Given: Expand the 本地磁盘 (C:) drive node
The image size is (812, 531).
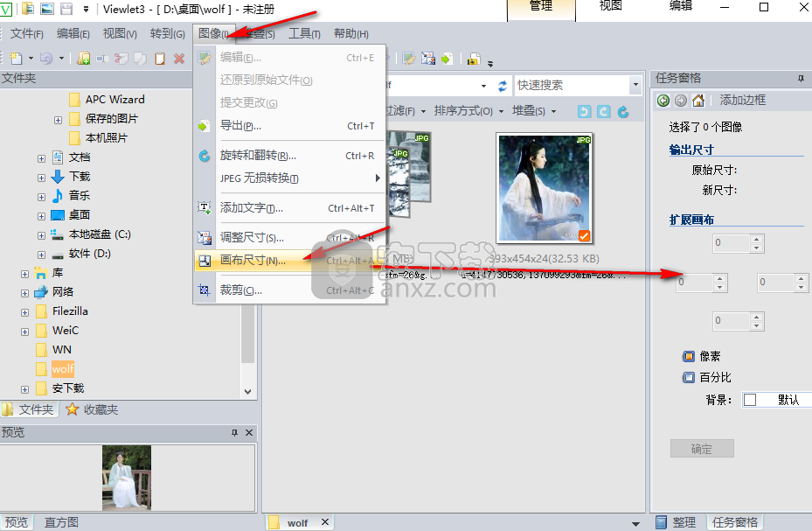Looking at the screenshot, I should 41,235.
